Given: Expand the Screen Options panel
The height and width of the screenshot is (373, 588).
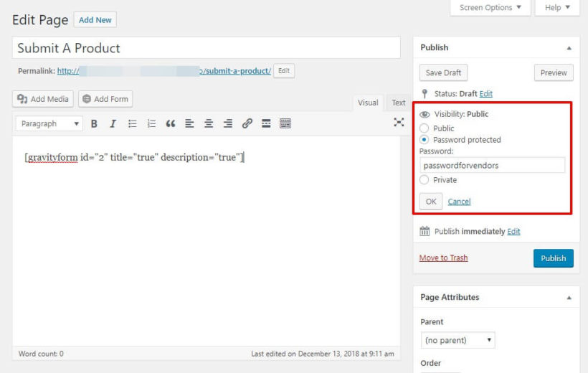Looking at the screenshot, I should 490,7.
